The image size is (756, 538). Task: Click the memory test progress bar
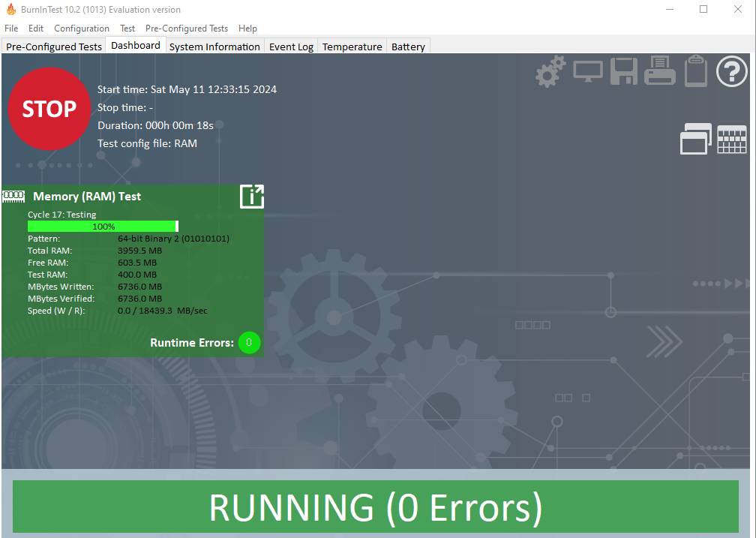tap(103, 227)
